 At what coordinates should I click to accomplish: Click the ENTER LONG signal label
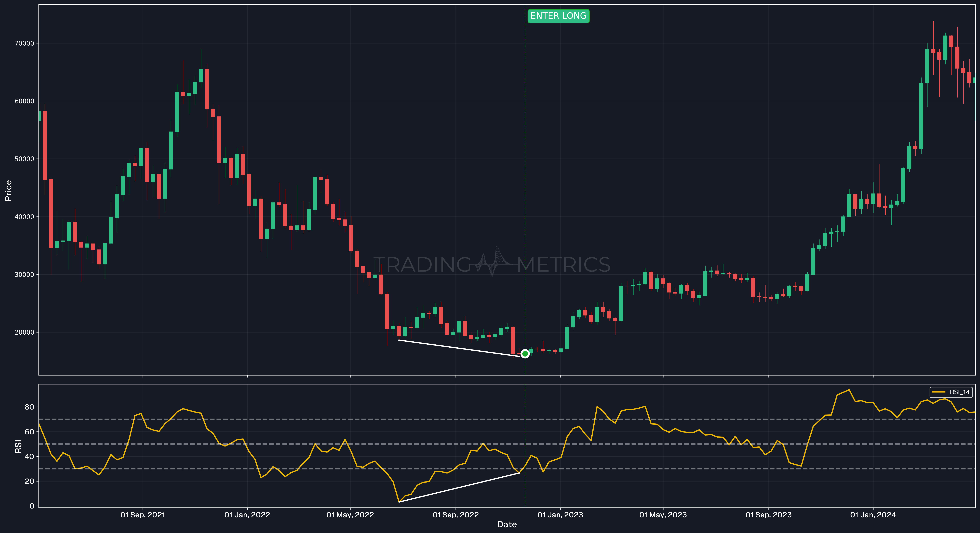click(558, 16)
